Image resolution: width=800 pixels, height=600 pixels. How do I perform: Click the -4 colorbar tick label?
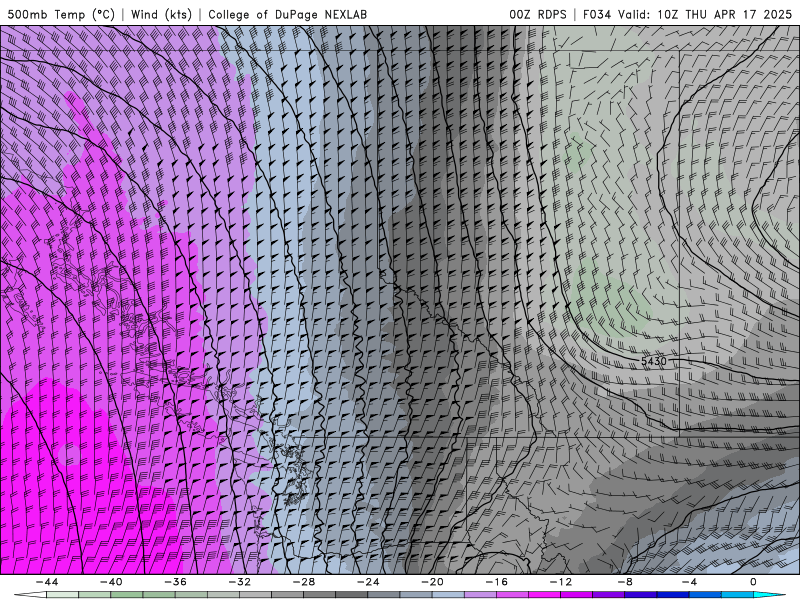tap(689, 582)
